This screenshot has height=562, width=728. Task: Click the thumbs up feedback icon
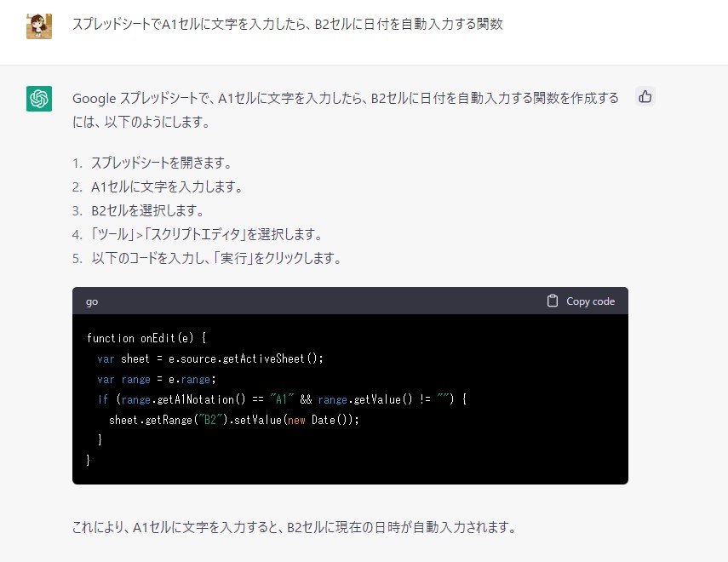click(x=645, y=97)
